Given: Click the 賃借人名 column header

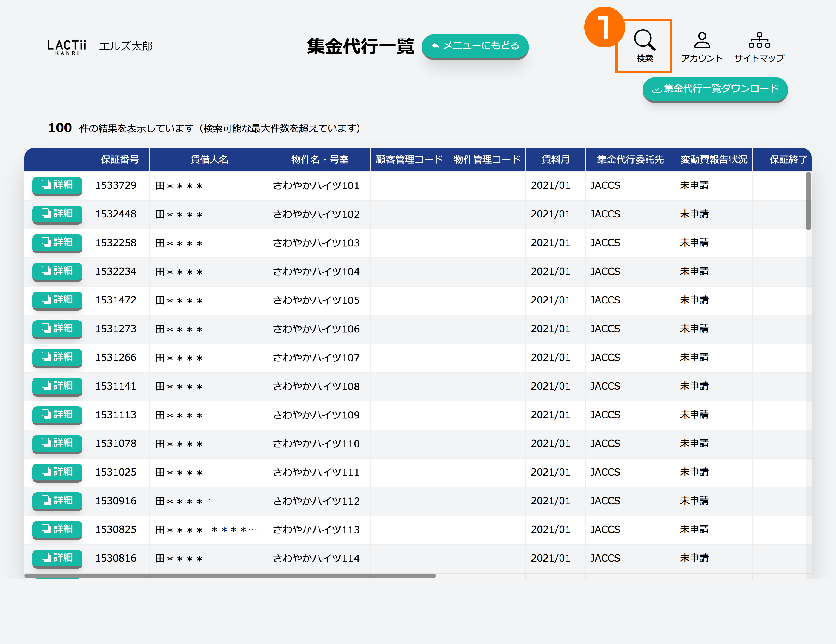Looking at the screenshot, I should click(209, 160).
